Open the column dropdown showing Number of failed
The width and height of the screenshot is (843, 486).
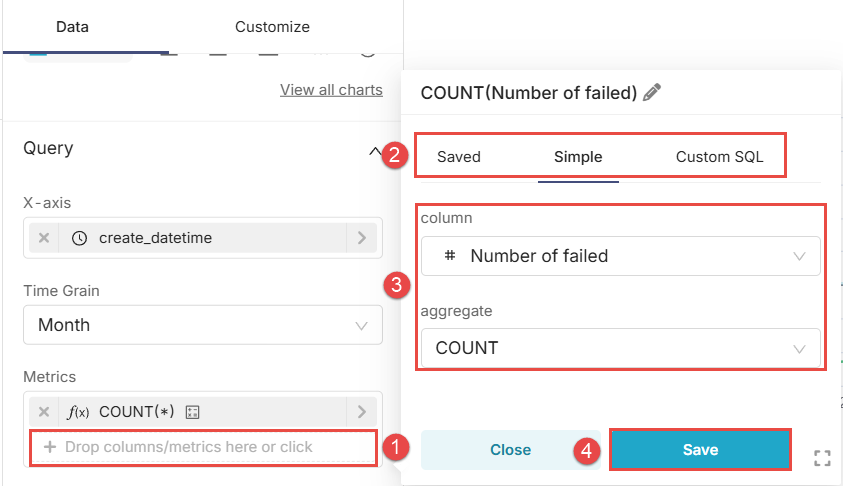pyautogui.click(x=620, y=256)
